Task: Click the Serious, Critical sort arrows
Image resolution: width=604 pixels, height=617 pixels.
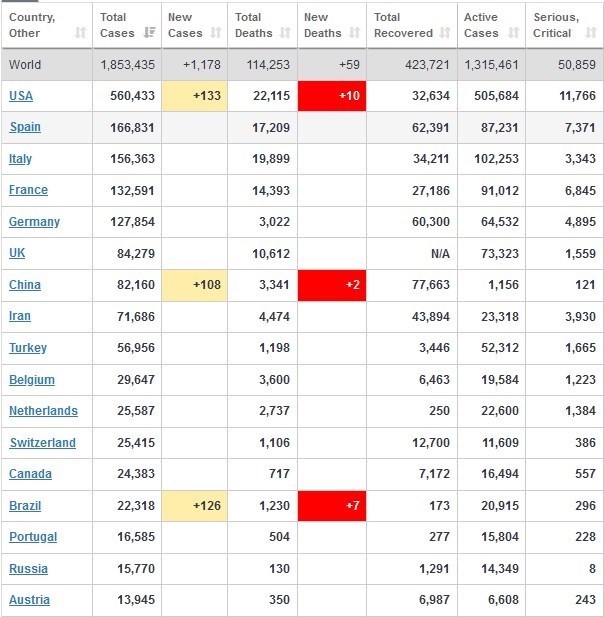Action: coord(589,33)
